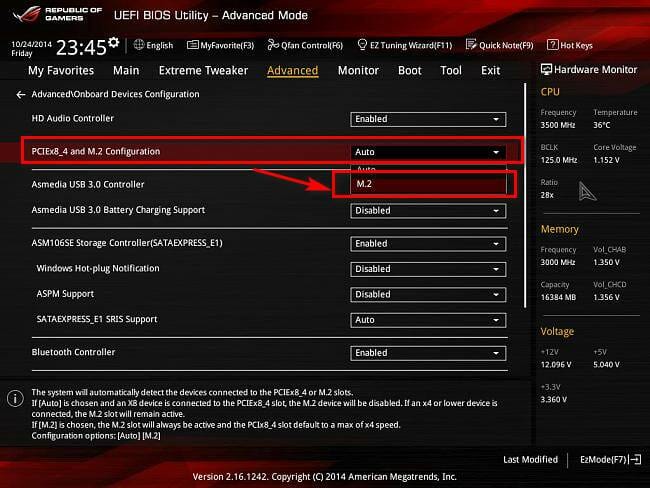Open the Tool tab
This screenshot has width=650, height=488.
pos(451,70)
